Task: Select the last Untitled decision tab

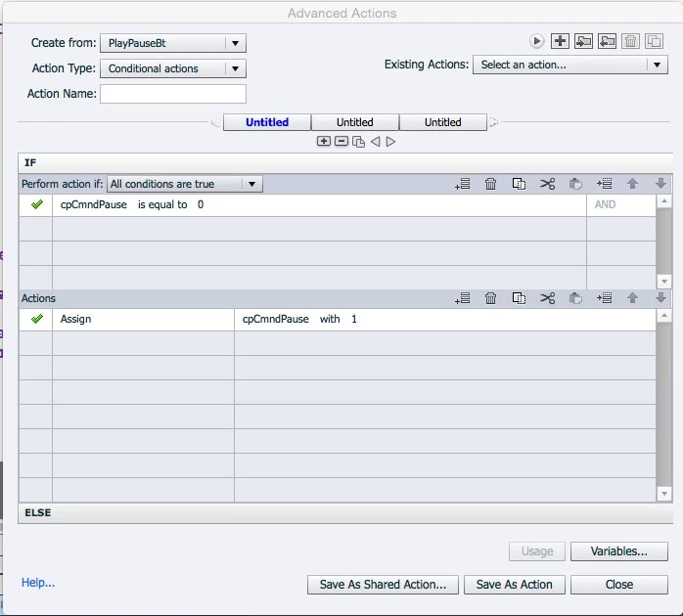Action: coord(443,122)
